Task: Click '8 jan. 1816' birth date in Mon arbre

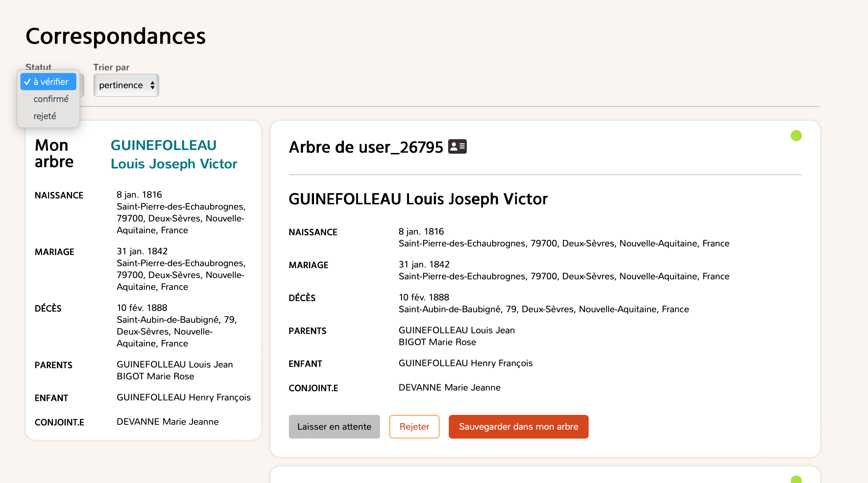Action: (x=139, y=194)
